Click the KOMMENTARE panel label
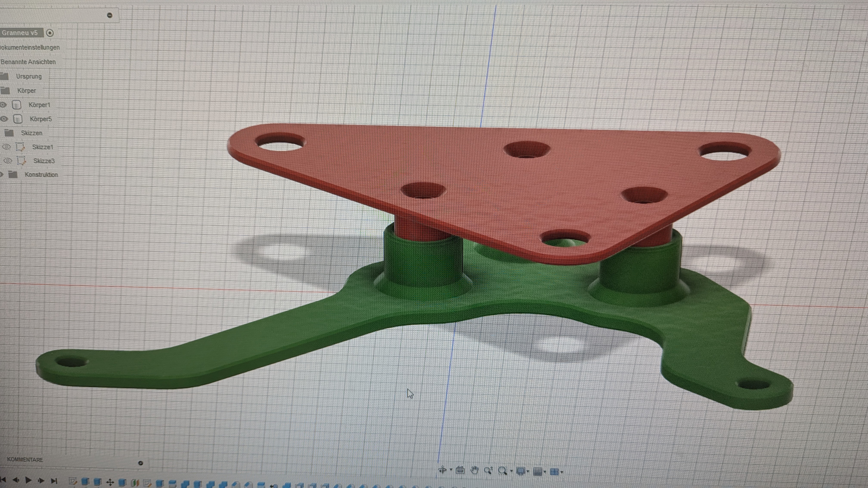 [x=25, y=460]
